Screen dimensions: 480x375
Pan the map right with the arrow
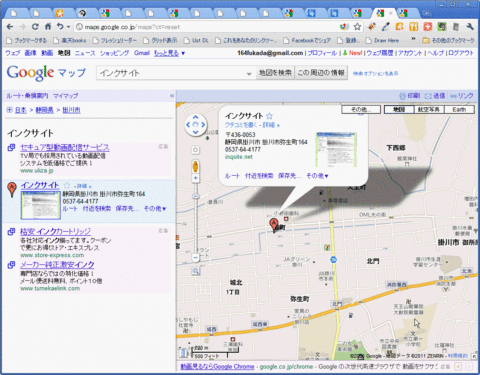click(x=203, y=125)
